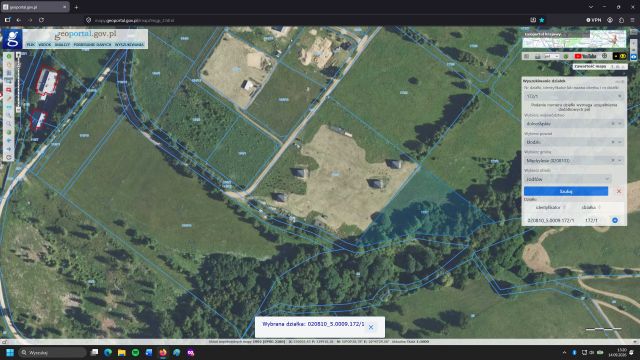The image size is (640, 360).
Task: Click the grid icon in top-right toolbar
Action: [526, 56]
